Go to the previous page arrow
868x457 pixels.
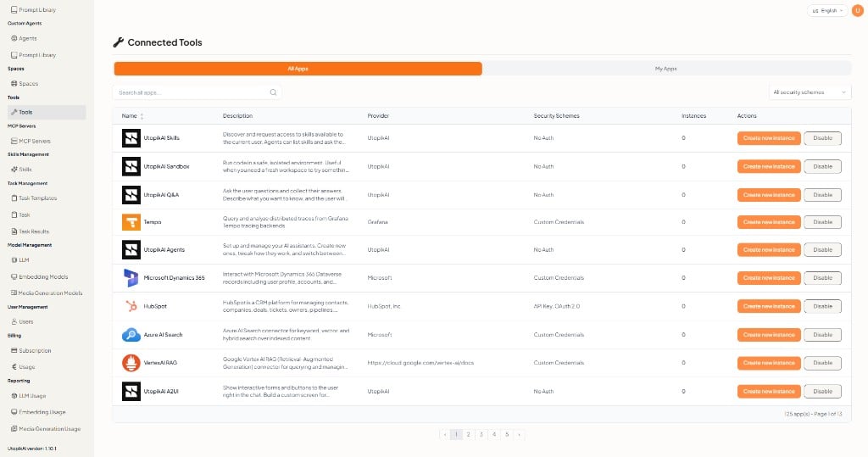444,434
